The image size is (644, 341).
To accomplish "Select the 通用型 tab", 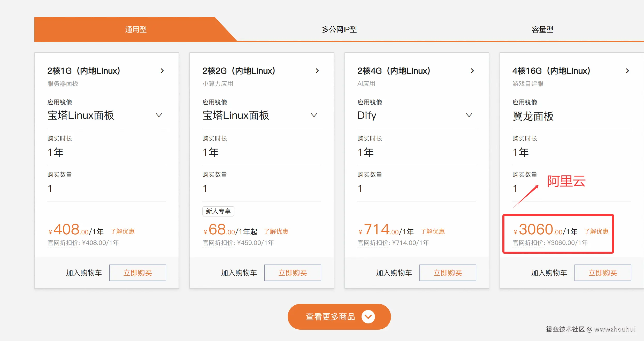I will tap(136, 29).
